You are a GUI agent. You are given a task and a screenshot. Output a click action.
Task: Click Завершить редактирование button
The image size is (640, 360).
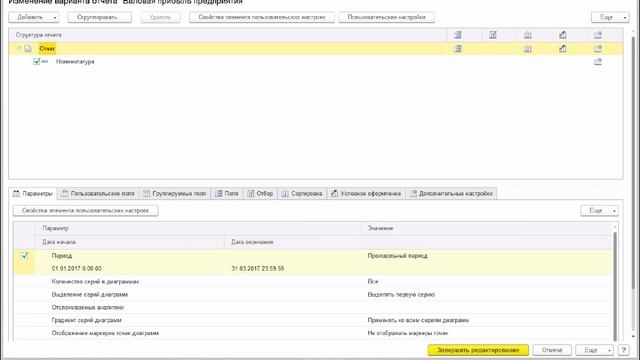(478, 350)
